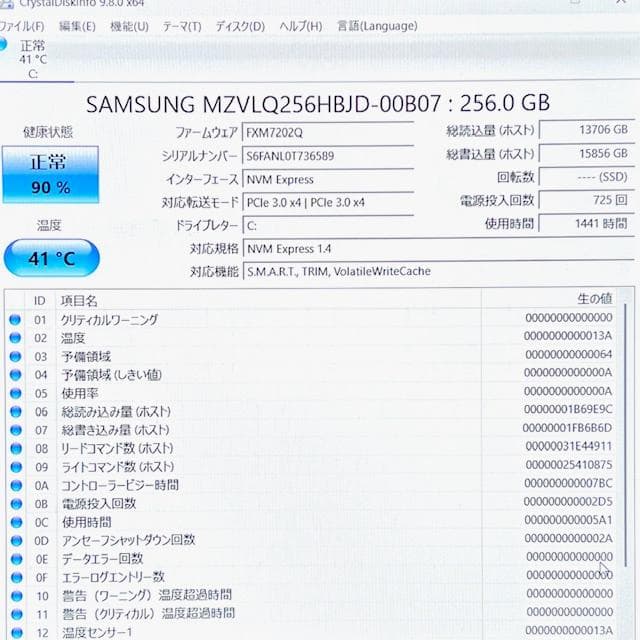Open the 編集(E) menu

coord(77,27)
